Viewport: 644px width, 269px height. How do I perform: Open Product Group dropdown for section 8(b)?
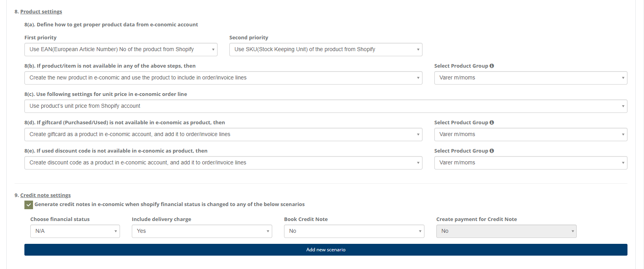530,78
